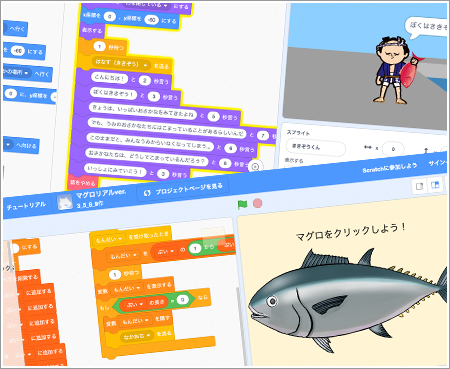Click the Scratchに参加しよう link
This screenshot has width=450, height=369.
click(x=390, y=168)
